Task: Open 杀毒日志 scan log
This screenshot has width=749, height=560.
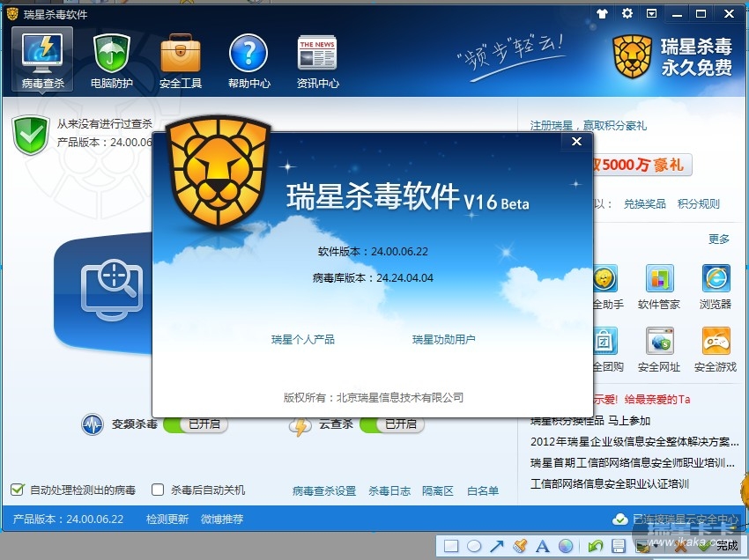Action: (x=389, y=490)
